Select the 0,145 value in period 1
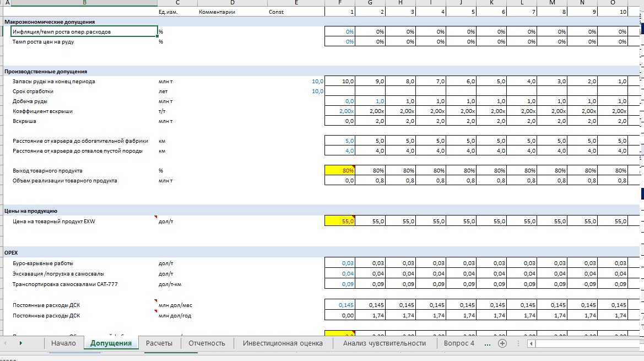 tap(340, 305)
